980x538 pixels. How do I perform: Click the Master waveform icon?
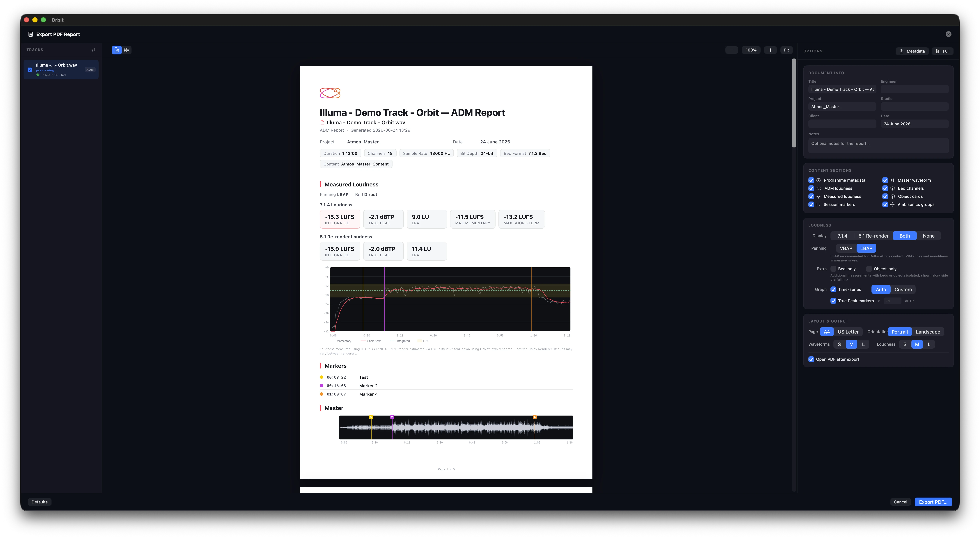tap(892, 180)
